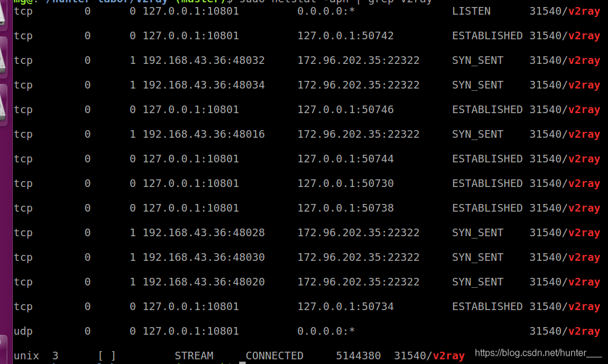608x364 pixels.
Task: Click ESTABLISHED in the 50730 row
Action: [x=487, y=183]
